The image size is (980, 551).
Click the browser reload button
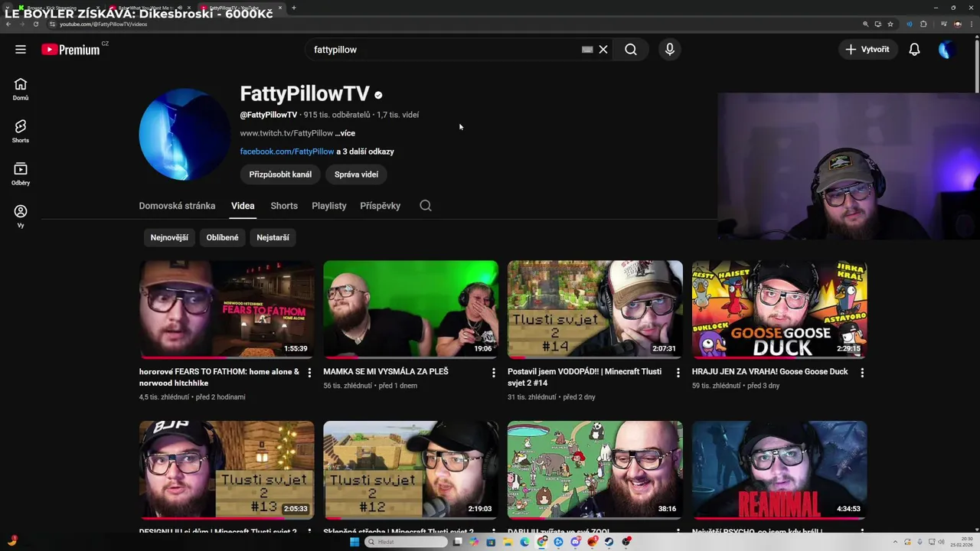[35, 24]
